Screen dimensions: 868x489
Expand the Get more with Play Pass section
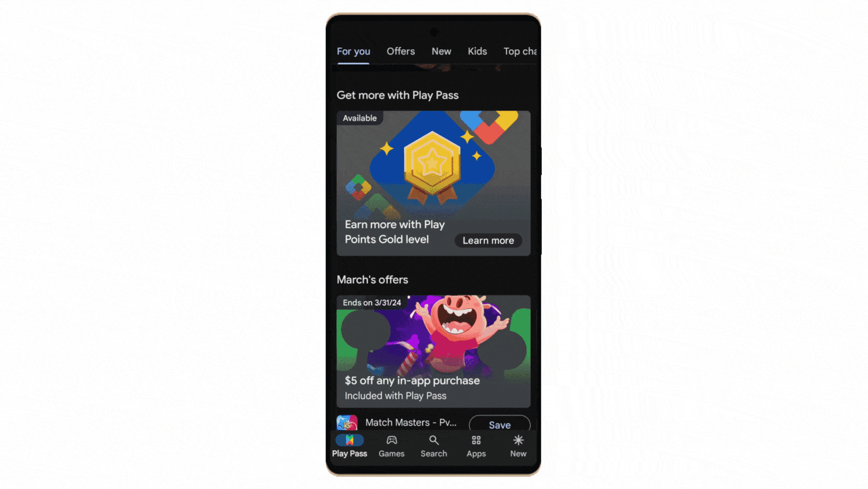398,95
